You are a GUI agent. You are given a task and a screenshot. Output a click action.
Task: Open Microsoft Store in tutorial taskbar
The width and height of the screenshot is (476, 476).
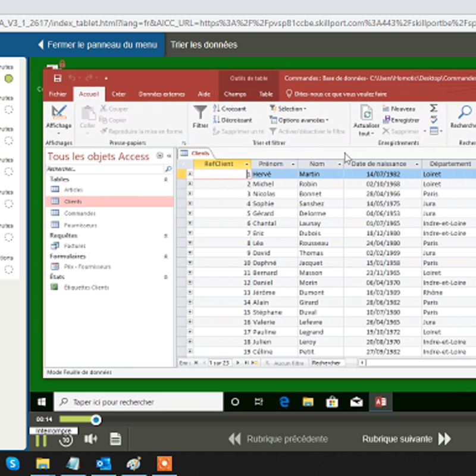tap(332, 402)
